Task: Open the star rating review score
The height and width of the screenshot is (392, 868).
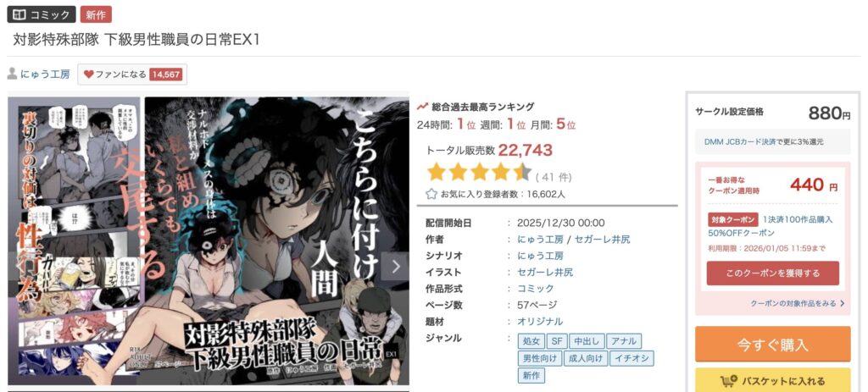Action: tap(479, 173)
